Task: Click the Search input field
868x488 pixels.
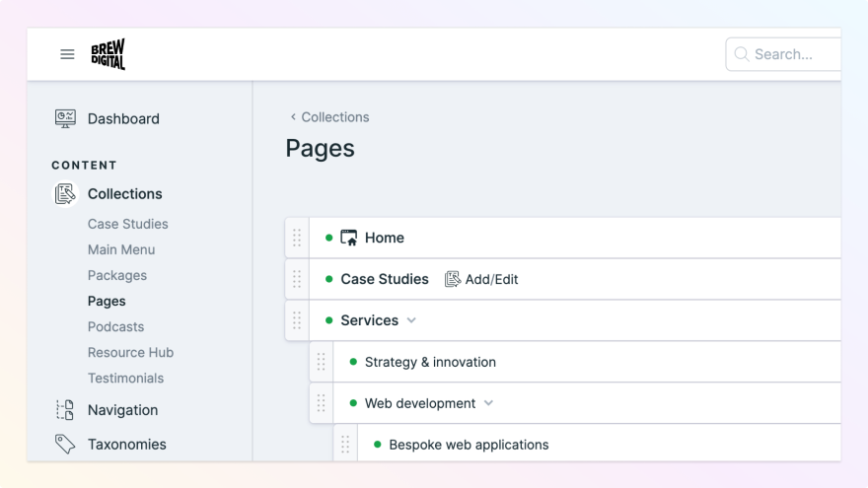Action: coord(789,54)
